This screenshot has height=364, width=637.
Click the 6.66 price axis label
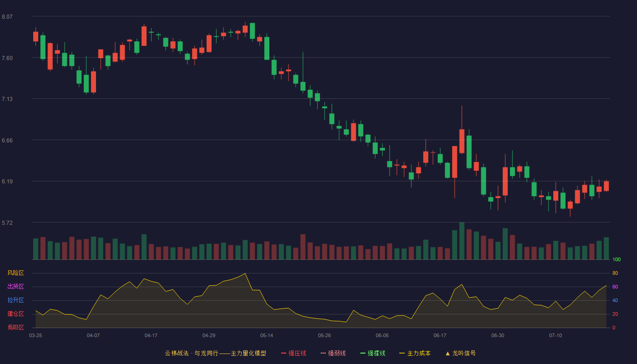[x=7, y=141]
